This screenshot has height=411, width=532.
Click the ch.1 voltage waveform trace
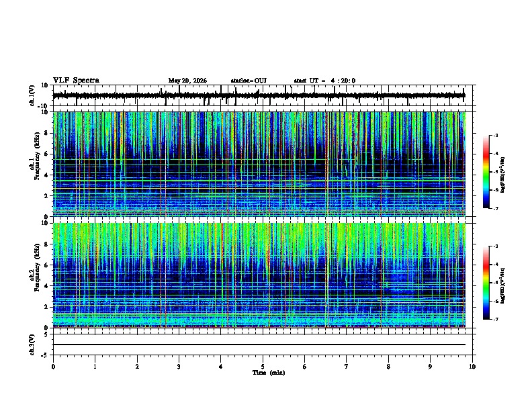point(259,95)
